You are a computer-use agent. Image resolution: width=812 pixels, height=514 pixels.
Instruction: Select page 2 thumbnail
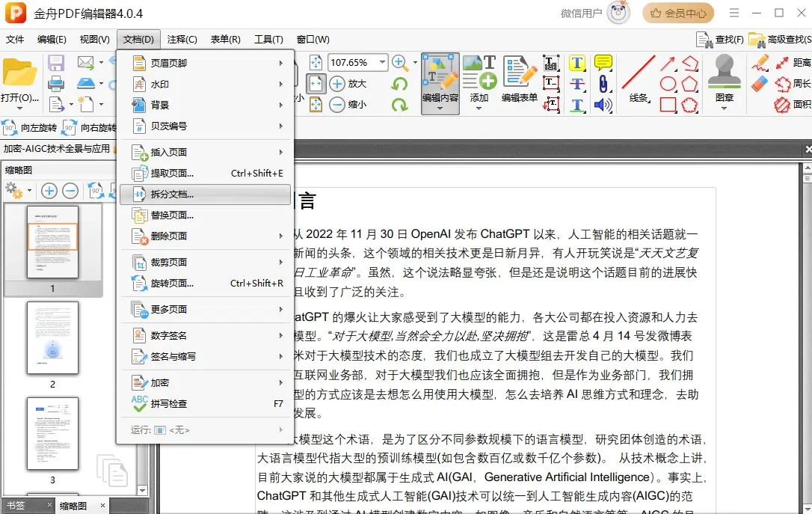coord(53,338)
